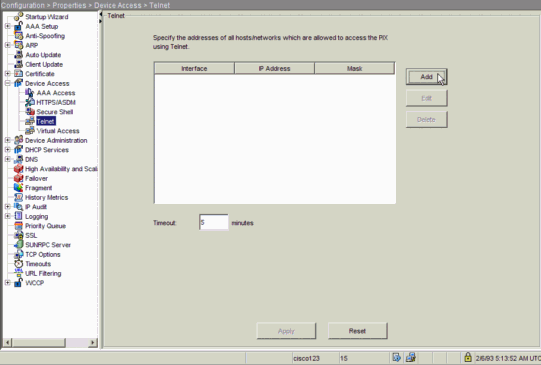Click the IP Audit icon
The height and width of the screenshot is (365, 541).
click(19, 207)
